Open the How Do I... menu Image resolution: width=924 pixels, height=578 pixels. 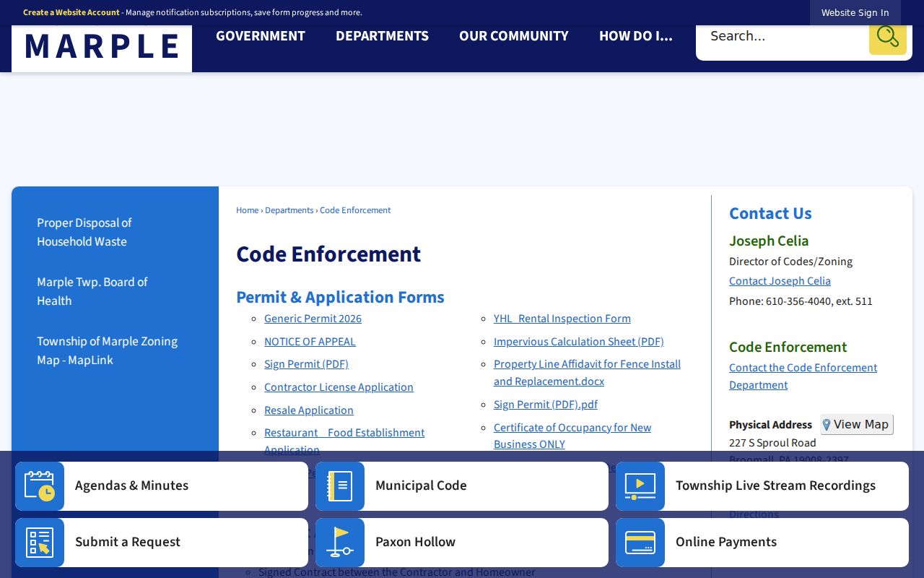pyautogui.click(x=636, y=36)
